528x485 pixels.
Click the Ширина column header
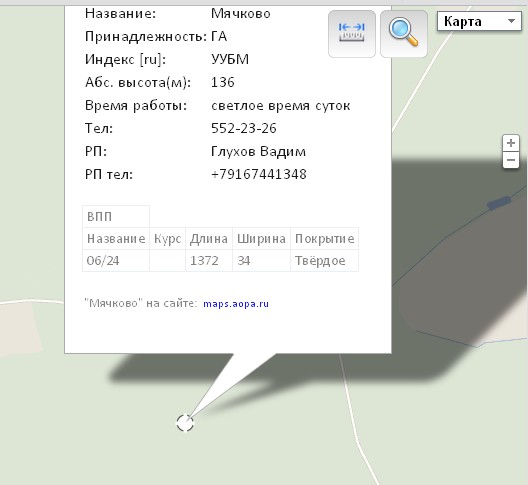point(261,239)
